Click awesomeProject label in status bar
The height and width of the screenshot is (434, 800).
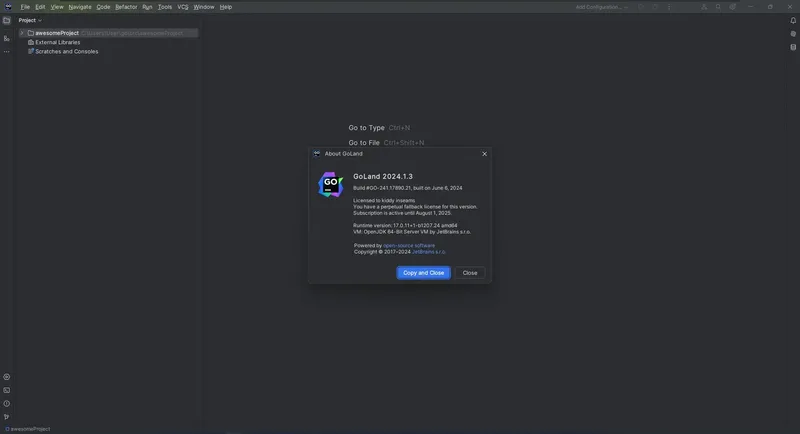(x=31, y=429)
